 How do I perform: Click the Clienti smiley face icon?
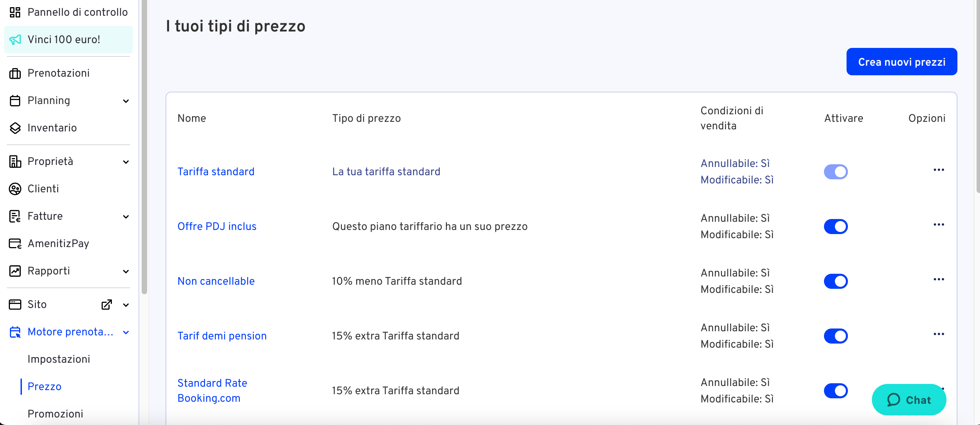coord(15,189)
